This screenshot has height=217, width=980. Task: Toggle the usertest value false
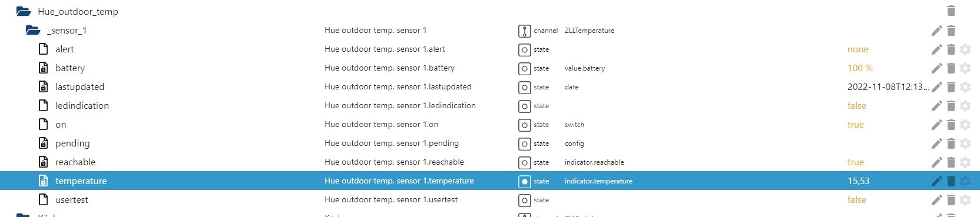click(857, 200)
